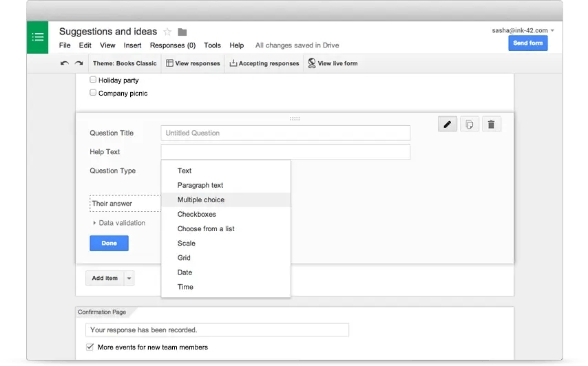Select Paragraph text question type
This screenshot has height=366, width=588.
[x=226, y=186]
